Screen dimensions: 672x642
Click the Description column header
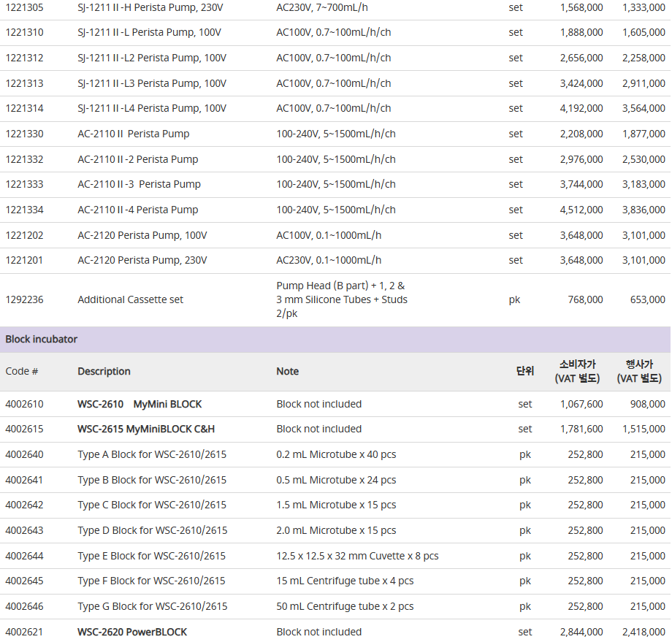click(104, 372)
